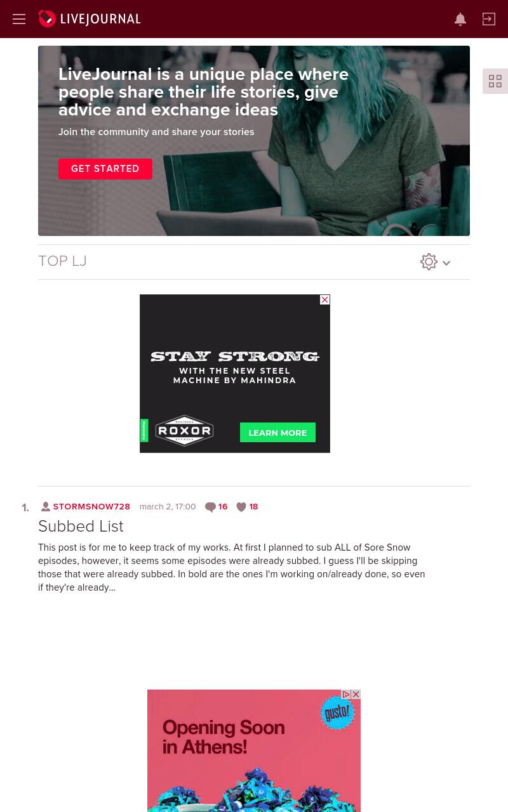
Task: Open the hamburger menu
Action: tap(19, 19)
